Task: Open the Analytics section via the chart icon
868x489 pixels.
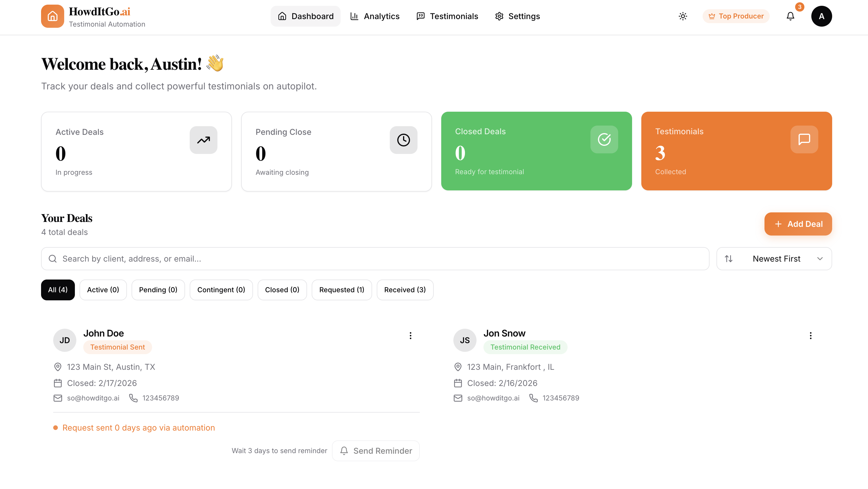Action: coord(354,16)
